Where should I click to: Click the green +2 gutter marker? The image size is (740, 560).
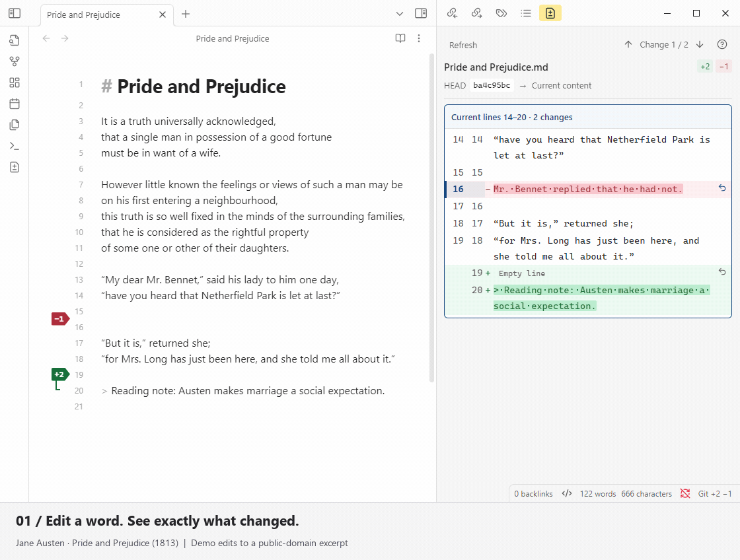(x=59, y=374)
